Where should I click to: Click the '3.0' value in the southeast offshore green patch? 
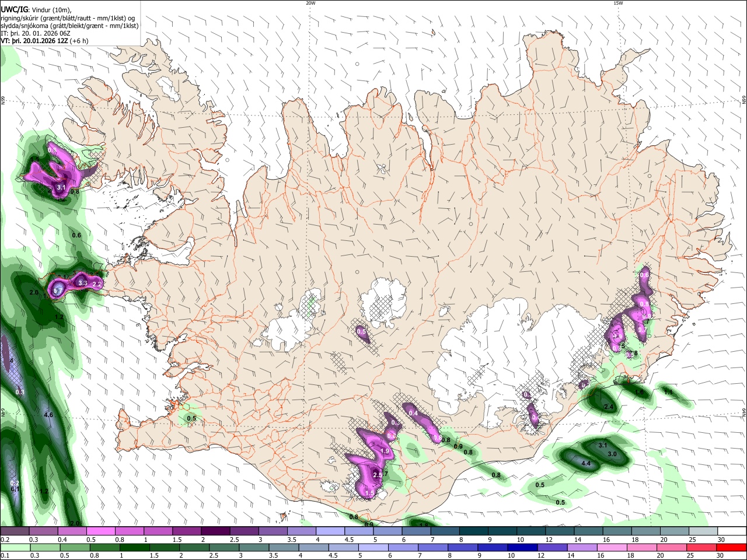tap(612, 454)
